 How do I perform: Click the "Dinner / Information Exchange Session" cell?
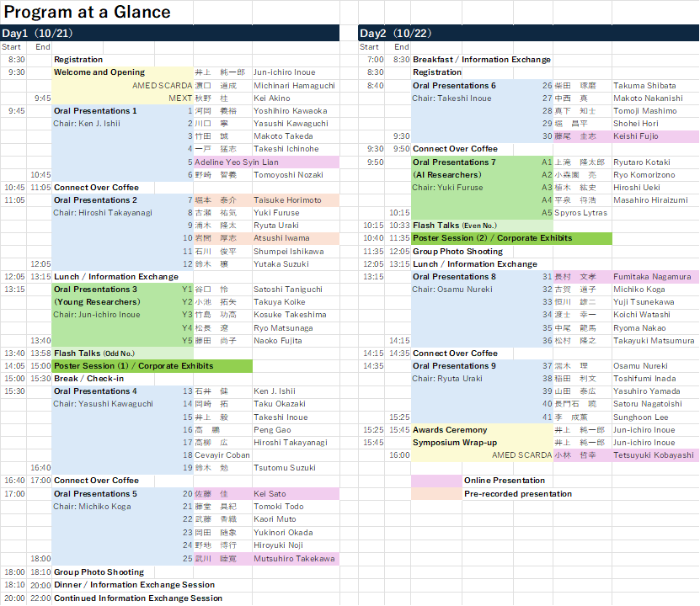tap(134, 585)
